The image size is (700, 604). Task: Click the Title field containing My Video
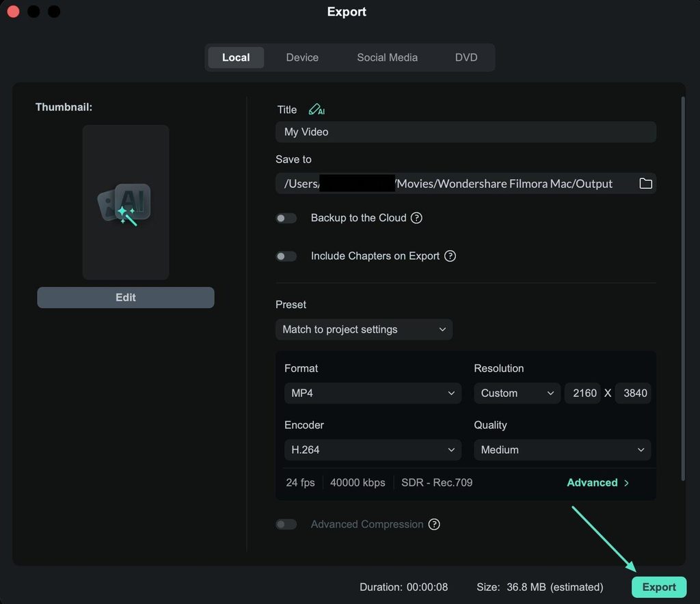[x=466, y=132]
